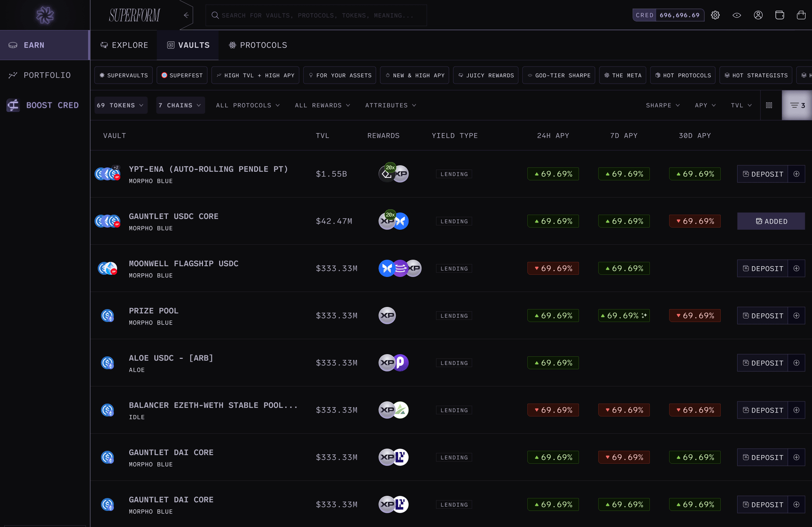This screenshot has width=812, height=527.
Task: Toggle the Added button for Gauntlet USDC Core
Action: point(771,221)
